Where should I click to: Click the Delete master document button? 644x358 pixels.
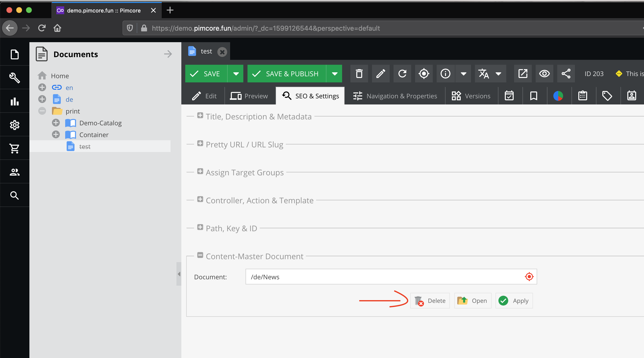430,300
